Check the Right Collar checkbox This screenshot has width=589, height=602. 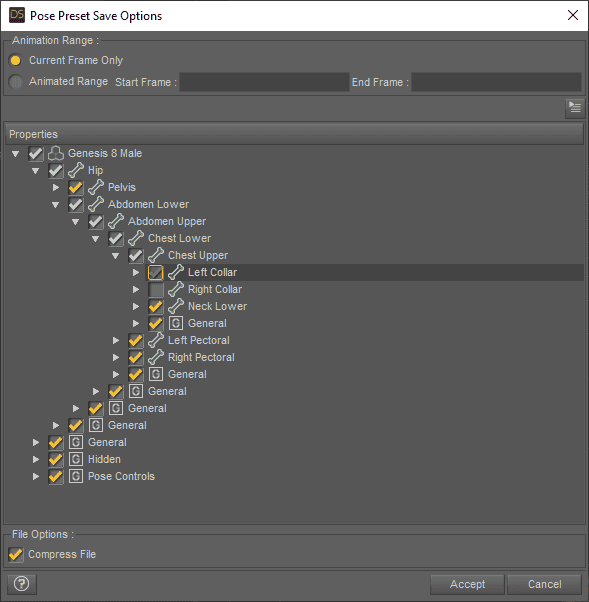tap(156, 289)
